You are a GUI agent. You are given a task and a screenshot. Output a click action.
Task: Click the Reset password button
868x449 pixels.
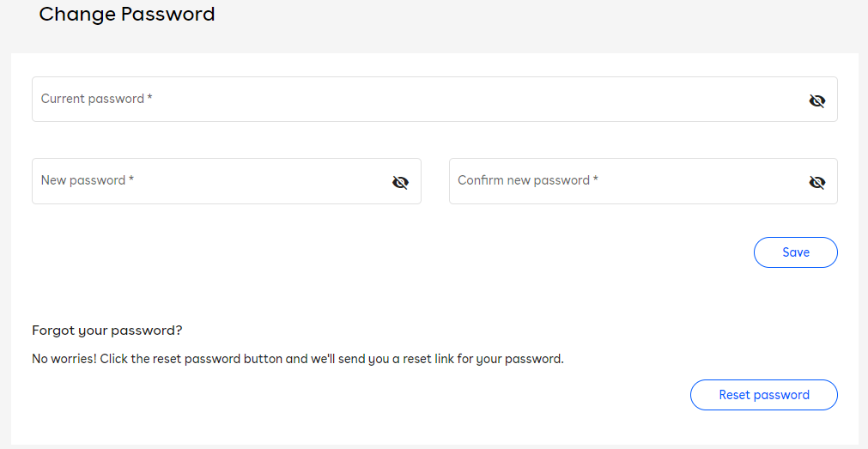pyautogui.click(x=763, y=395)
